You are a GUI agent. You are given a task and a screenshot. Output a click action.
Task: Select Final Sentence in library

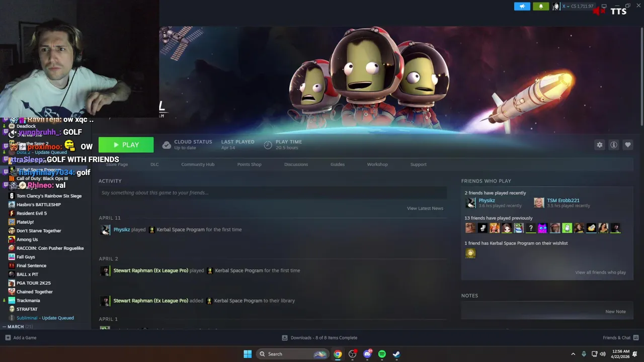point(31,265)
